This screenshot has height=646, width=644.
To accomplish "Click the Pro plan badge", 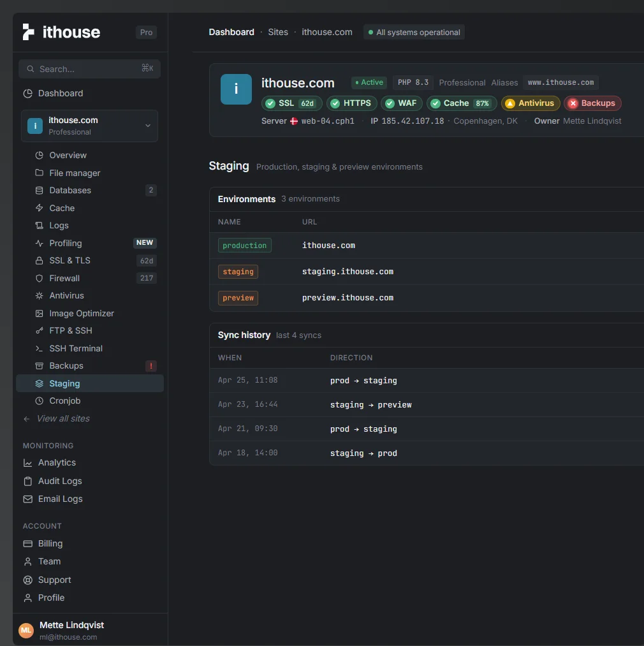I will (x=146, y=32).
